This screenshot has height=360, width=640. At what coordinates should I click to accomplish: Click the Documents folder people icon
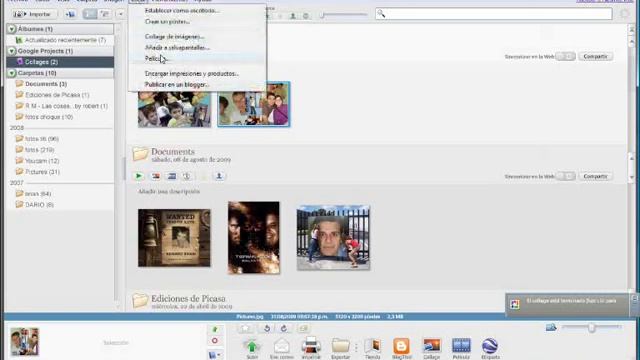pyautogui.click(x=219, y=176)
